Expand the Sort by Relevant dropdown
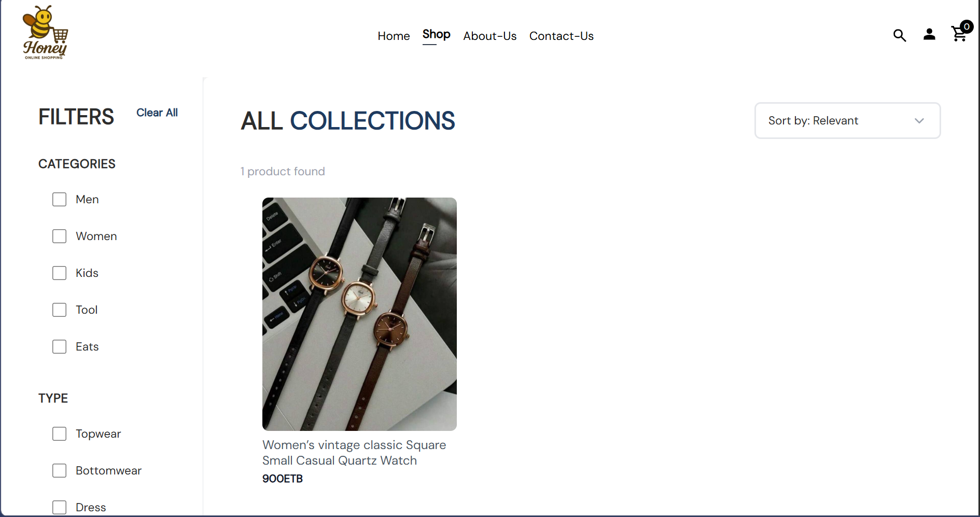Image resolution: width=980 pixels, height=517 pixels. click(x=847, y=121)
